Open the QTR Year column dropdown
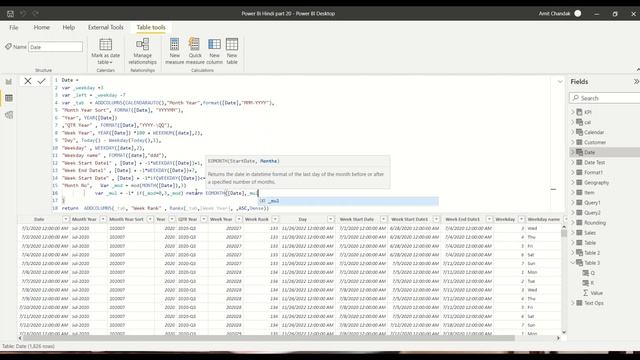The height and width of the screenshot is (360, 640). [204, 219]
